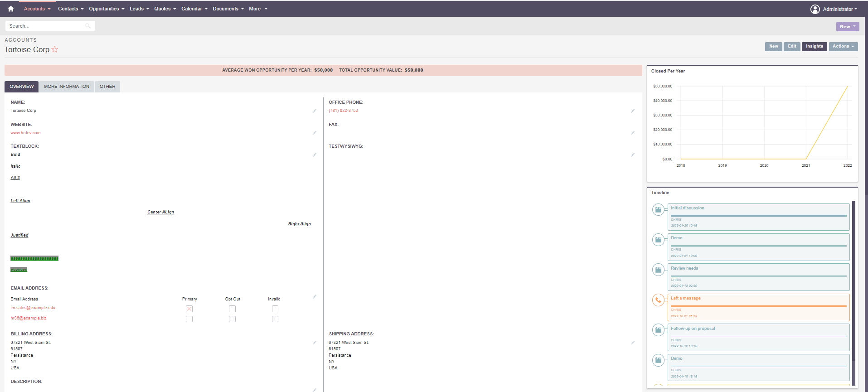Image resolution: width=868 pixels, height=392 pixels.
Task: Toggle Opt Out checkbox for im.sales@example.edu
Action: coord(232,309)
